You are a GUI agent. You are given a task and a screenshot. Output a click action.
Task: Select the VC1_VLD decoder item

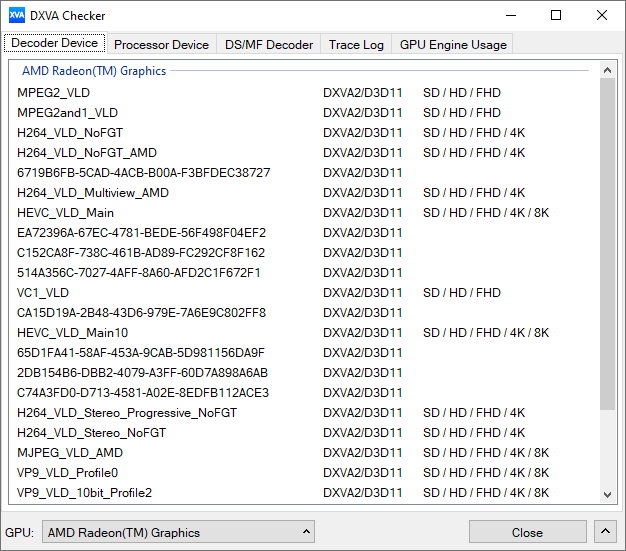tap(43, 293)
